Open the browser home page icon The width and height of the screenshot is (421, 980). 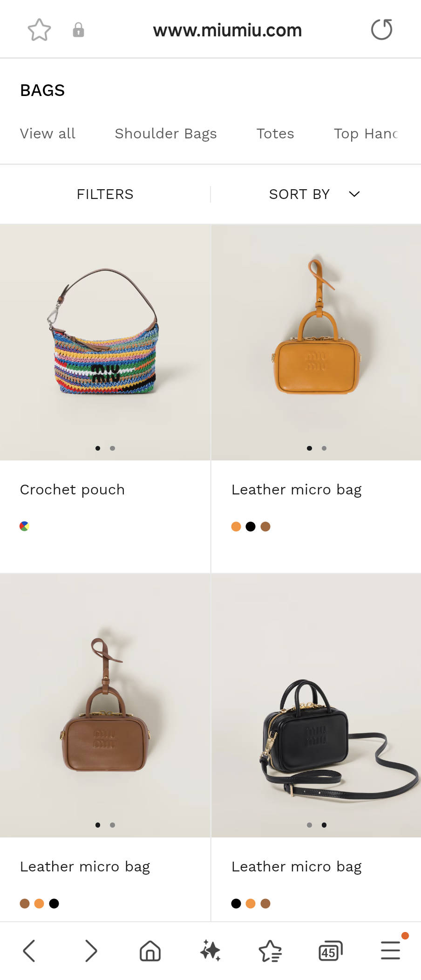(150, 951)
